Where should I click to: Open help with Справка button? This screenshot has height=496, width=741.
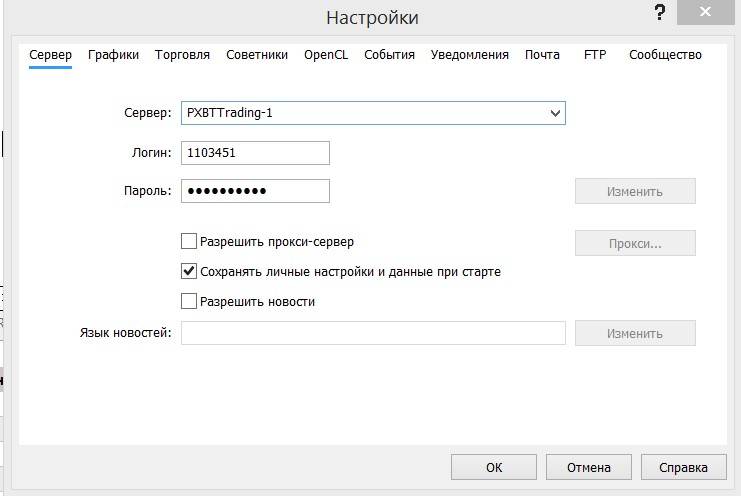point(683,467)
